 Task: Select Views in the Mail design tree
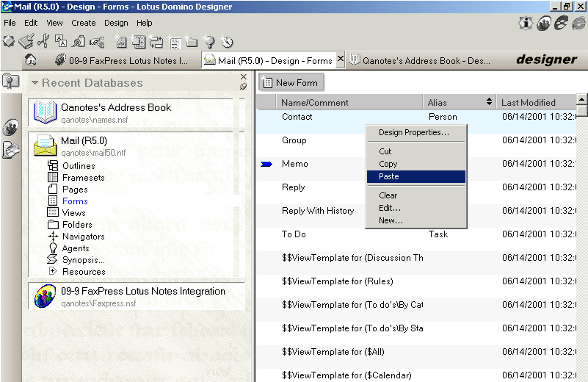(73, 213)
